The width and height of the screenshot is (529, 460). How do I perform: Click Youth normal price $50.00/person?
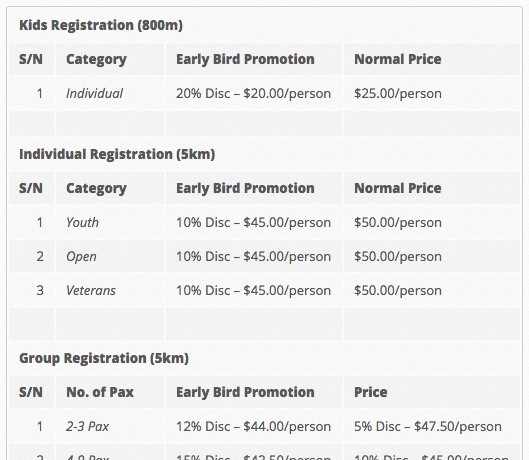(398, 222)
